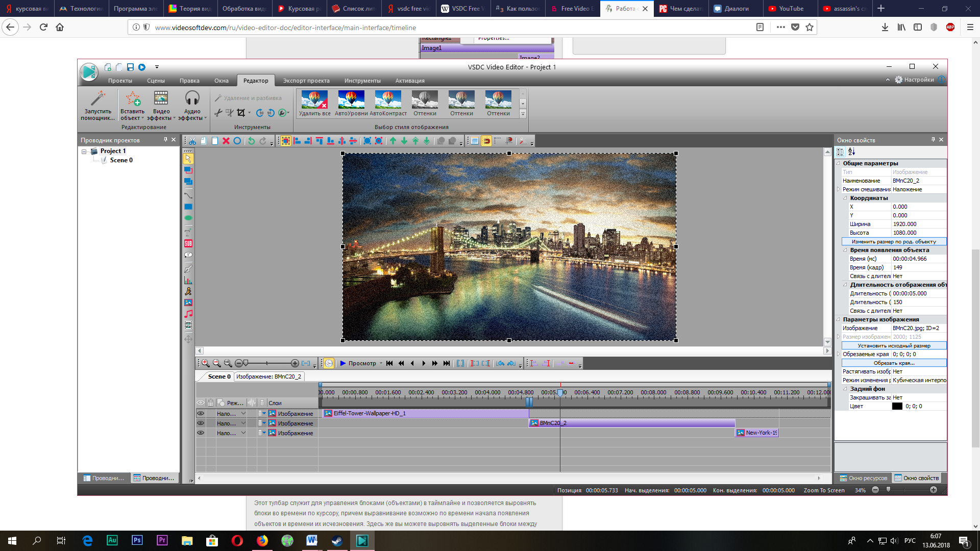Toggle the lock icon in layers header
Image resolution: width=980 pixels, height=551 pixels.
pyautogui.click(x=210, y=403)
